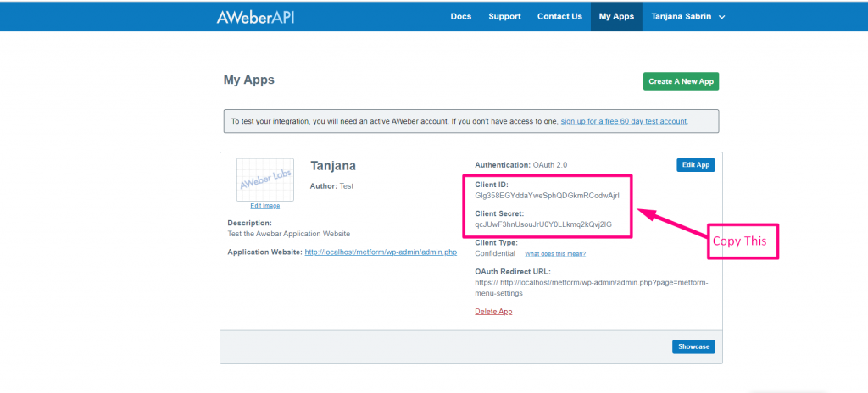This screenshot has width=868, height=393.
Task: Click the Edit App button
Action: [695, 165]
